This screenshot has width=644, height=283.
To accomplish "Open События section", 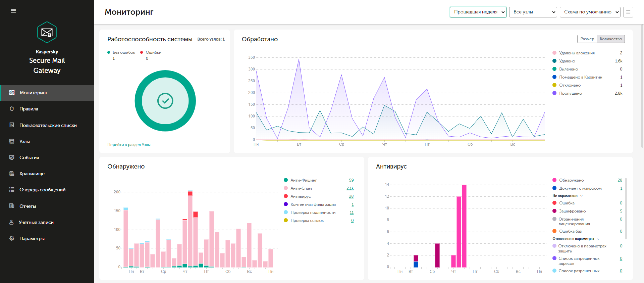I will tap(47, 157).
